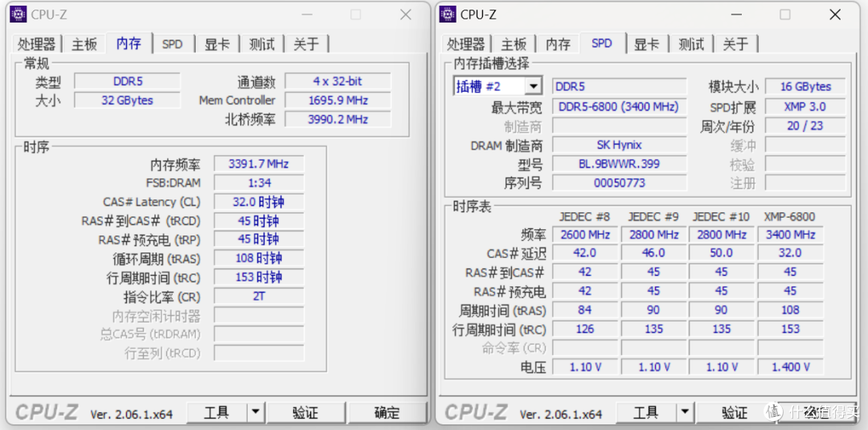
Task: Select 内存 tab in left CPU-Z window
Action: click(x=129, y=43)
